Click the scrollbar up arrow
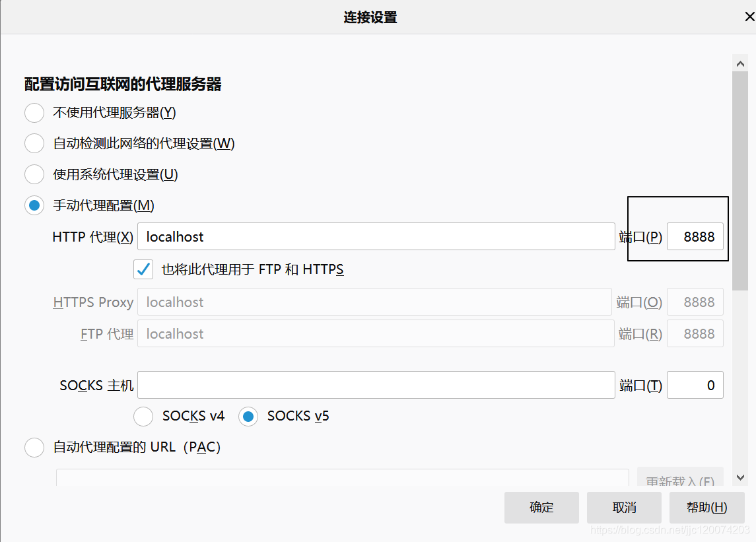756x542 pixels. 741,63
